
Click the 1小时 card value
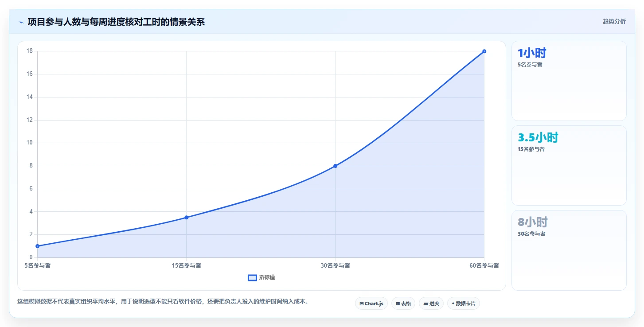tap(532, 53)
